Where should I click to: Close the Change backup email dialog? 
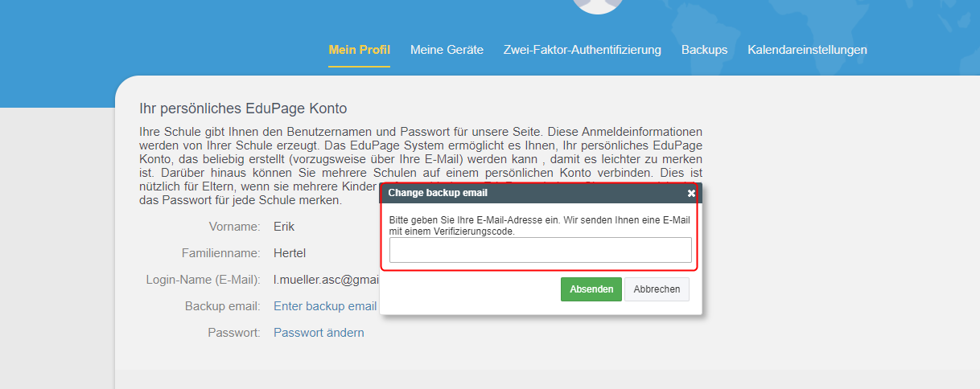click(691, 193)
